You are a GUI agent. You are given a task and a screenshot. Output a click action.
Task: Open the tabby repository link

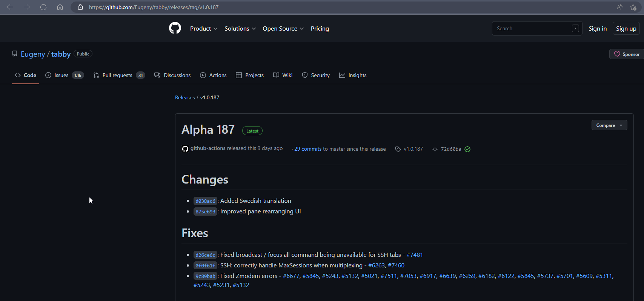(x=61, y=54)
